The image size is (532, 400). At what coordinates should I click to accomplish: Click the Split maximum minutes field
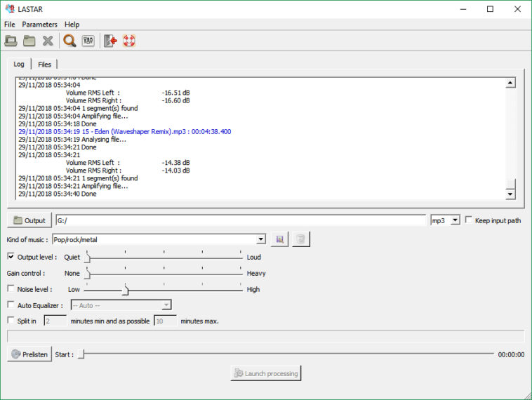(165, 321)
